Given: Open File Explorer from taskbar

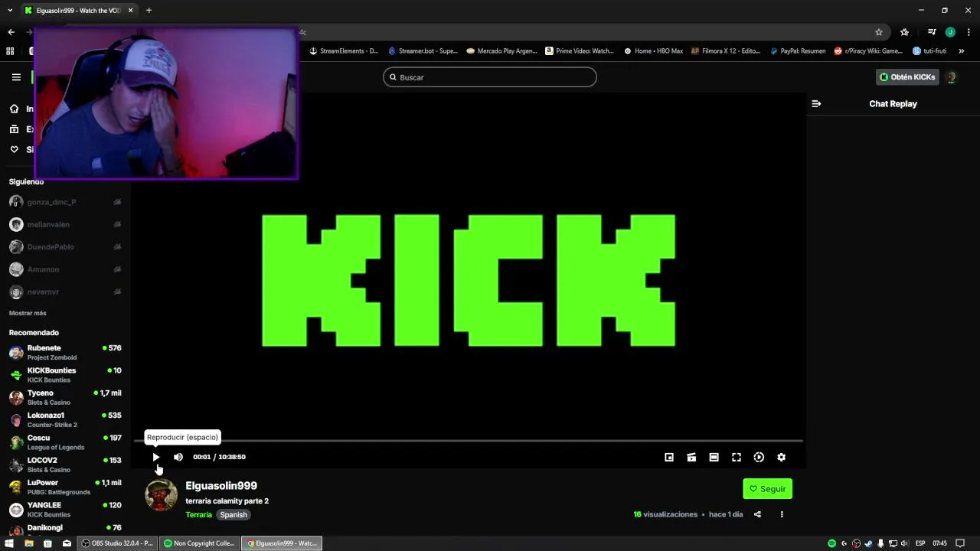Looking at the screenshot, I should tap(28, 543).
